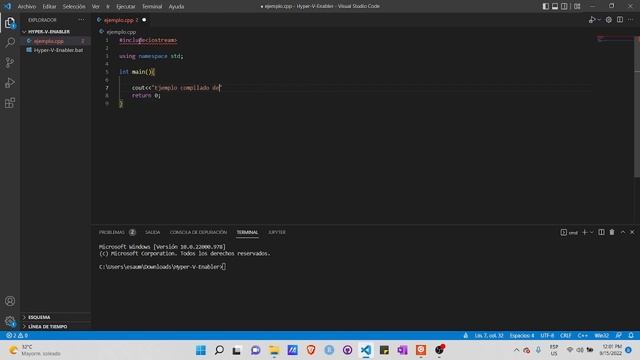Screen dimensions: 640x360
Task: Open File Explorer from taskbar
Action: pyautogui.click(x=274, y=350)
